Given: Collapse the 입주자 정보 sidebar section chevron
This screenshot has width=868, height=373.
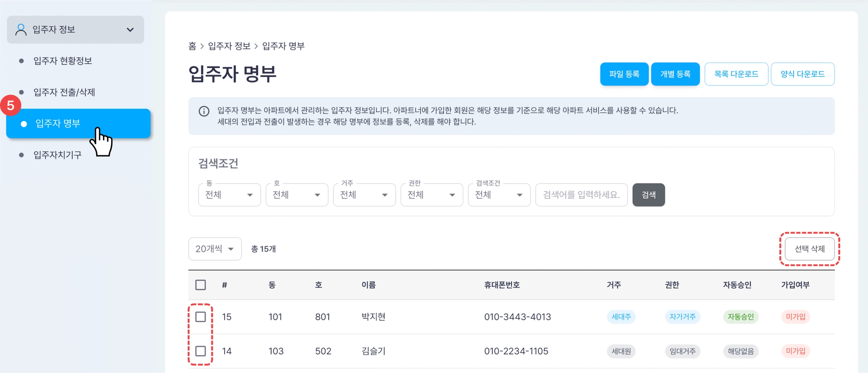Looking at the screenshot, I should point(130,30).
